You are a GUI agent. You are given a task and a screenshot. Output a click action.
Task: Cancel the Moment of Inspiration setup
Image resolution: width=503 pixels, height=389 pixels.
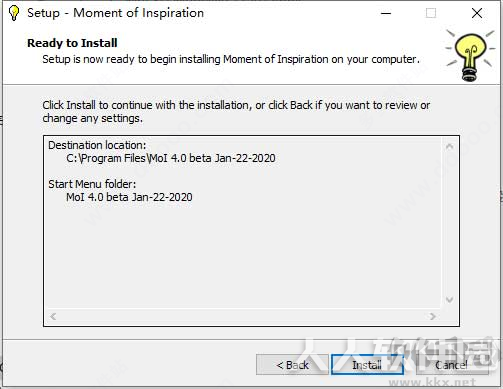click(452, 365)
